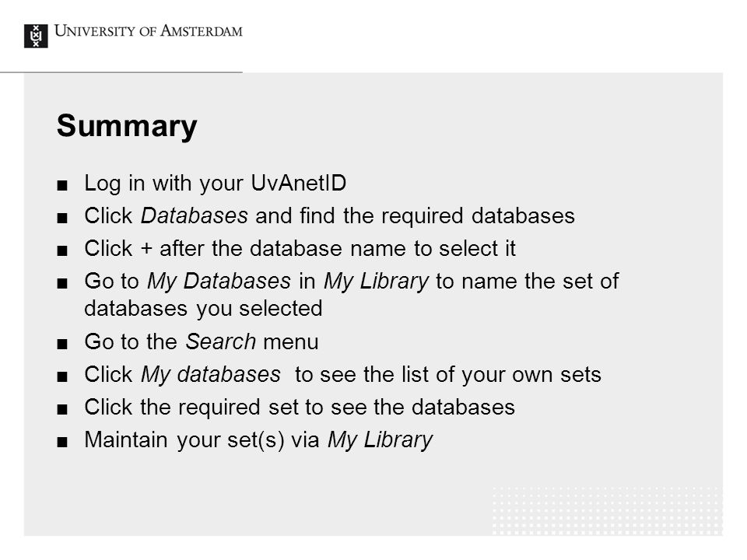Click the University of Amsterdam wordmark text
Viewport: 747px width, 560px height.
pos(148,31)
